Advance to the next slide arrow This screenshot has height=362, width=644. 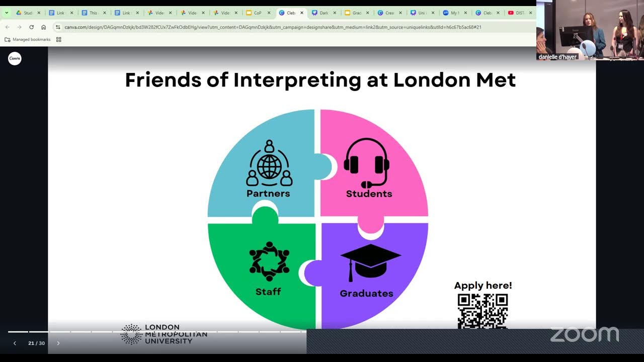click(58, 343)
